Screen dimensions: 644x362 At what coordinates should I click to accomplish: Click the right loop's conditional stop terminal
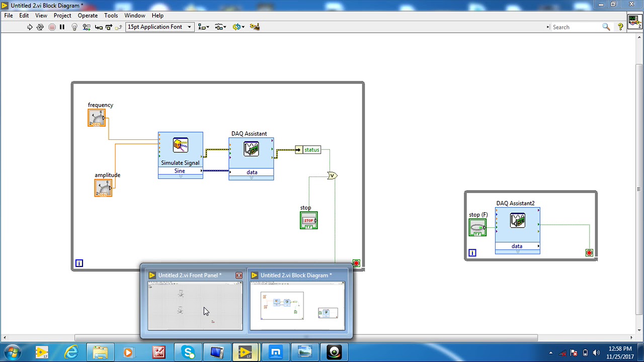[x=589, y=253]
